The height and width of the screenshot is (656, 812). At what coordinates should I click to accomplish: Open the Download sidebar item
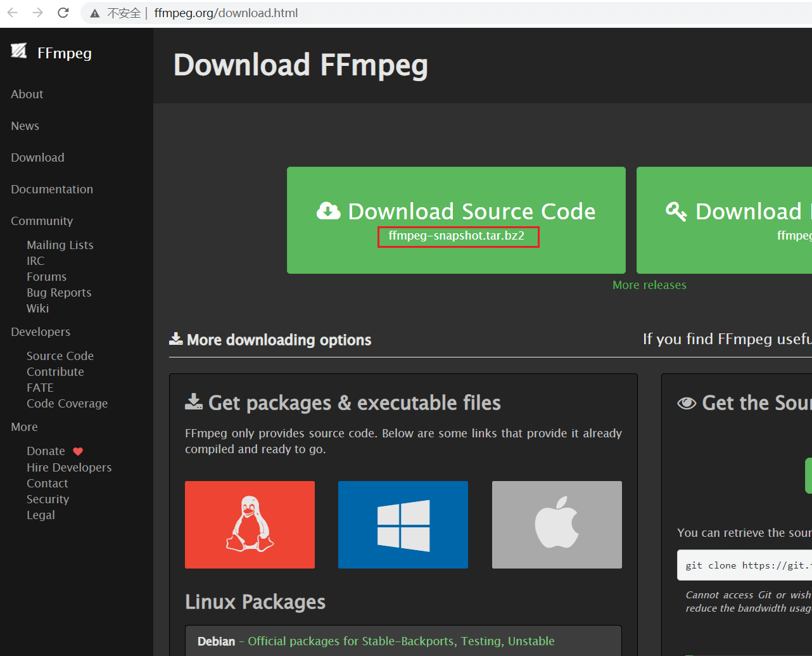37,158
